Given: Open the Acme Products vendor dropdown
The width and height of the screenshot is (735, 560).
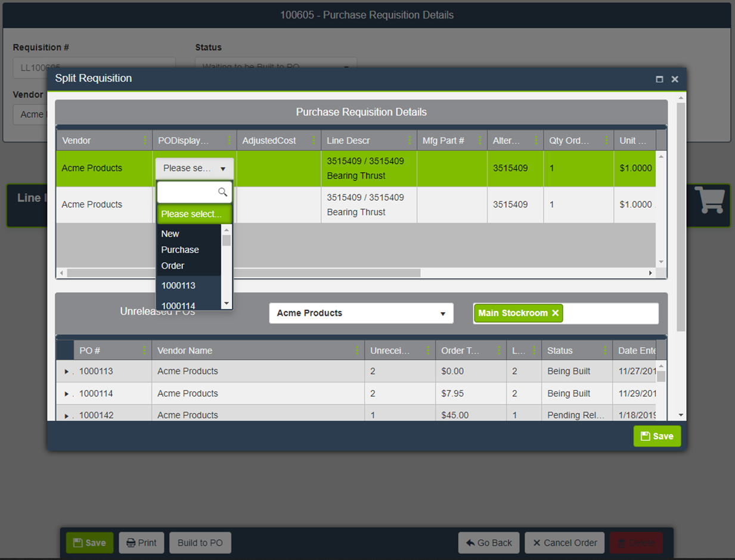Looking at the screenshot, I should tap(361, 313).
